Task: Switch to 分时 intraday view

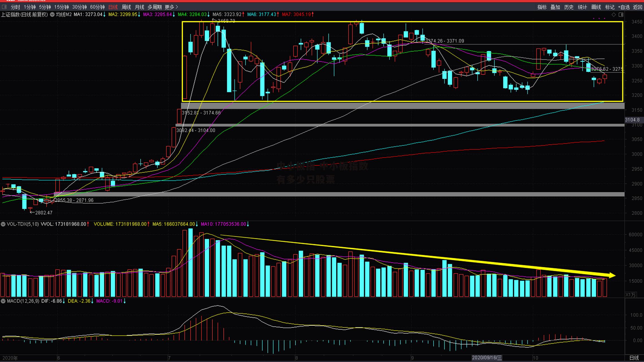Action: pos(16,7)
